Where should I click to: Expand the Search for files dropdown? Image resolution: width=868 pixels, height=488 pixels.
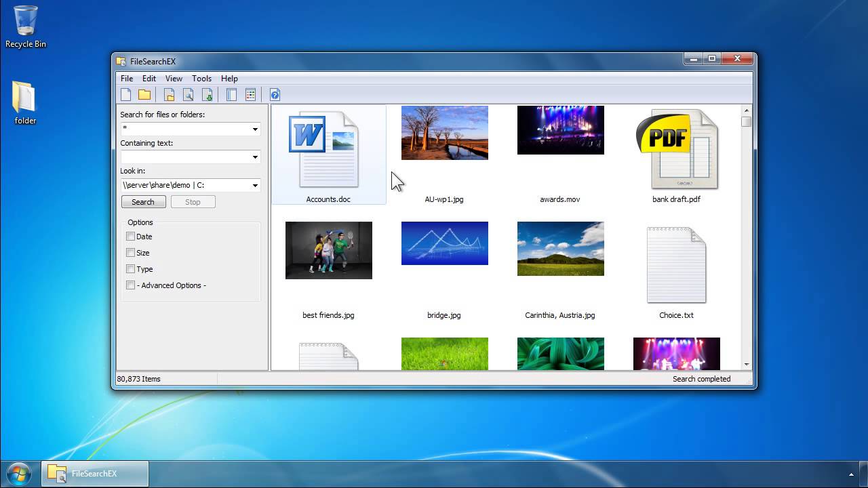click(255, 129)
